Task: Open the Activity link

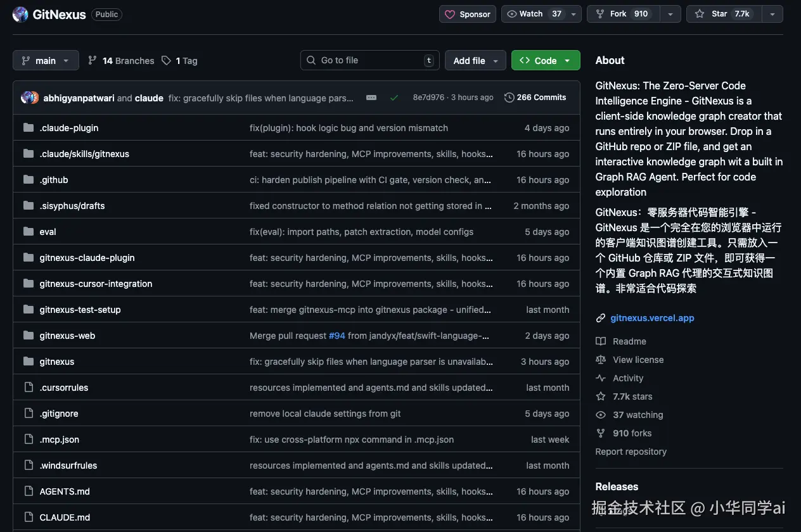Action: coord(628,378)
